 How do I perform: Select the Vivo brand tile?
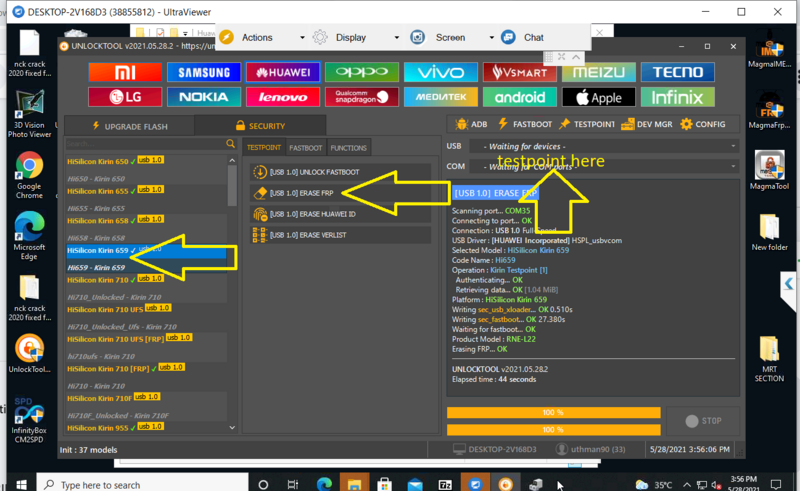coord(441,72)
